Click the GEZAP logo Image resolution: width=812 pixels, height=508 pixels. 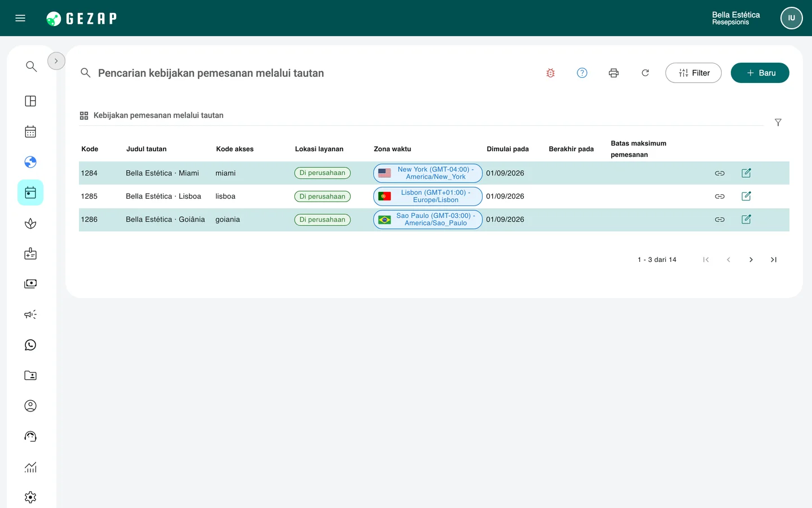(82, 19)
